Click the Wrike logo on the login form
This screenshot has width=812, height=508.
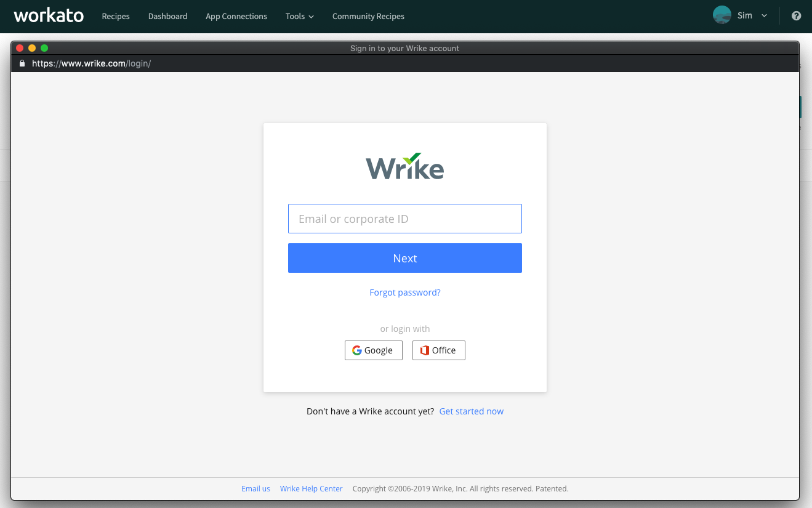[x=404, y=166]
